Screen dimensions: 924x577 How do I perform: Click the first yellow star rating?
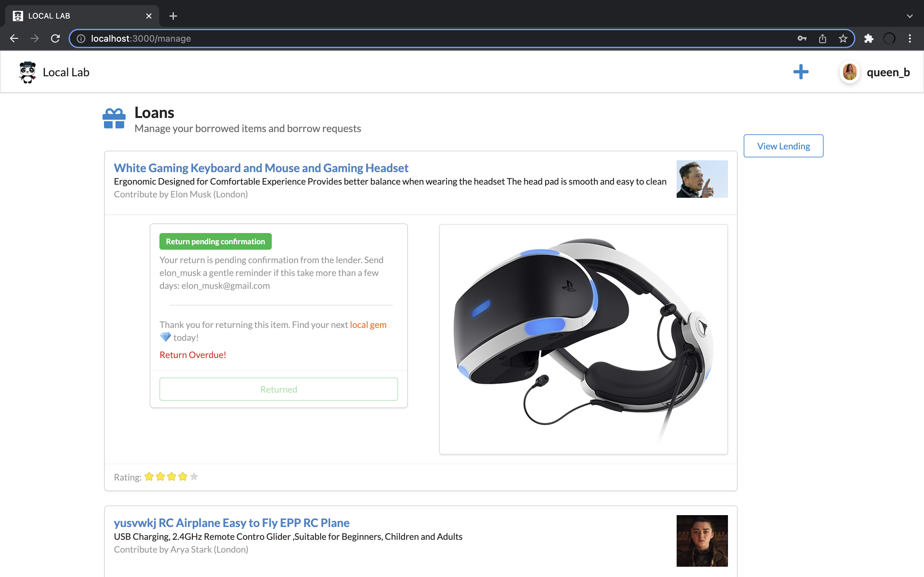click(148, 477)
